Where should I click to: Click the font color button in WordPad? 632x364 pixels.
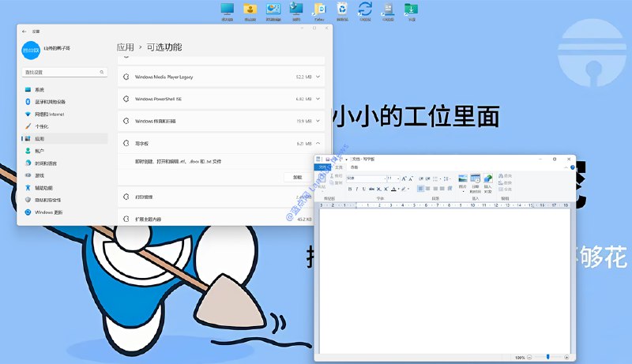tap(393, 189)
